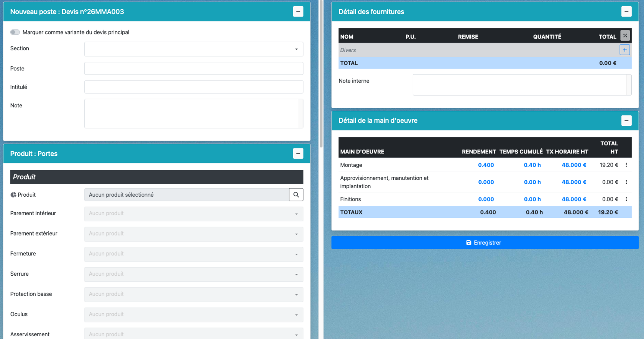Click the Enregistrer button
Viewport: 644px width, 339px height.
coord(485,243)
